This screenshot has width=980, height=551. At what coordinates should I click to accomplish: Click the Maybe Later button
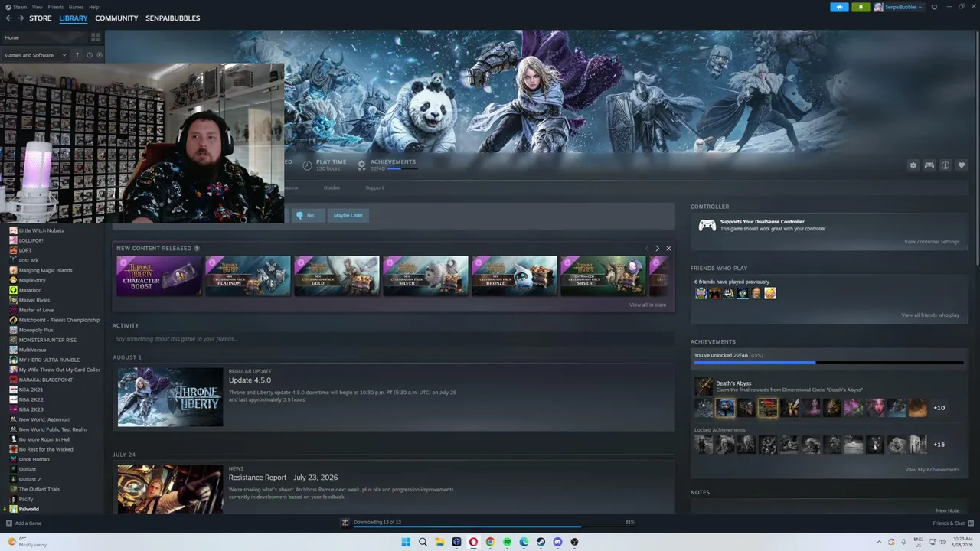pyautogui.click(x=348, y=215)
